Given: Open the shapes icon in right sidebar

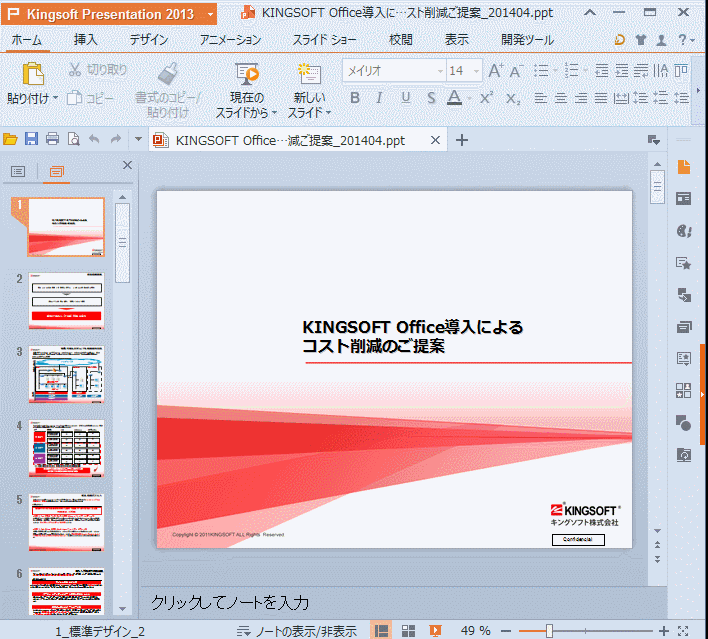Looking at the screenshot, I should click(684, 423).
